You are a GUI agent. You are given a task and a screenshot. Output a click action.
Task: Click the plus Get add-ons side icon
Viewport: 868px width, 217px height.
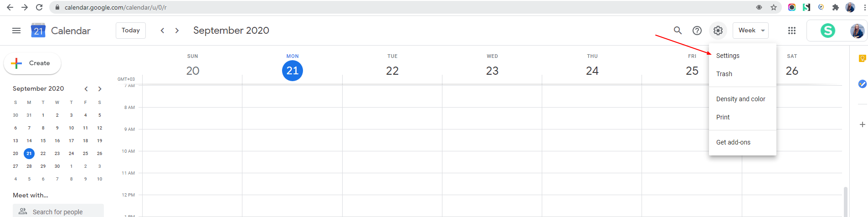[x=862, y=124]
